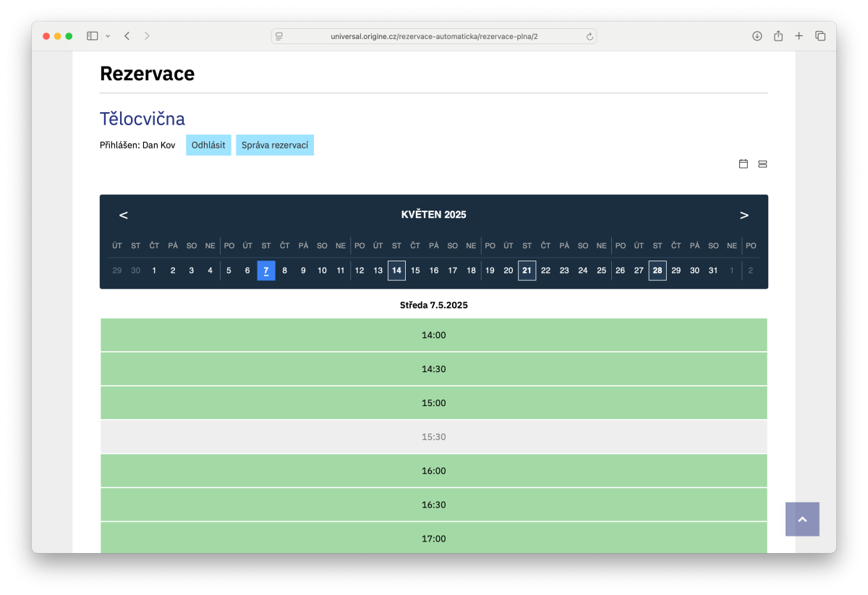Pick day 21 in the calendar

(x=527, y=271)
